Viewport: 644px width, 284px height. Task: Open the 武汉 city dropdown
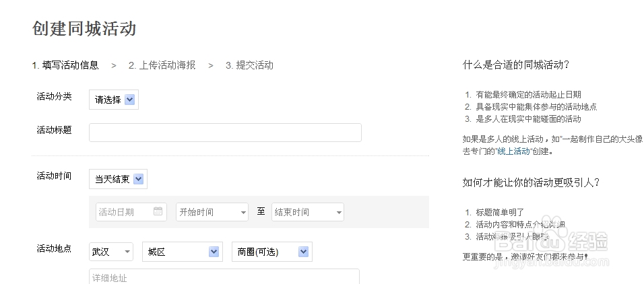pos(111,252)
